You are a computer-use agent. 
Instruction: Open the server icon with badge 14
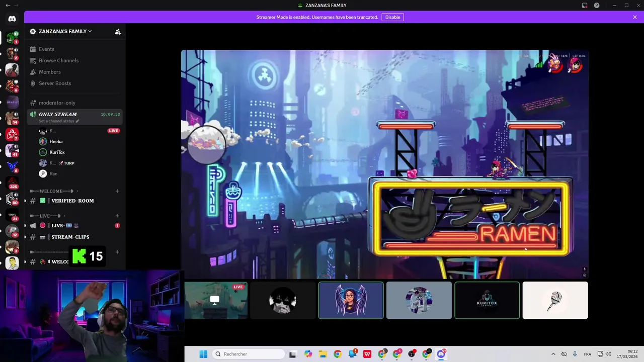(x=12, y=118)
